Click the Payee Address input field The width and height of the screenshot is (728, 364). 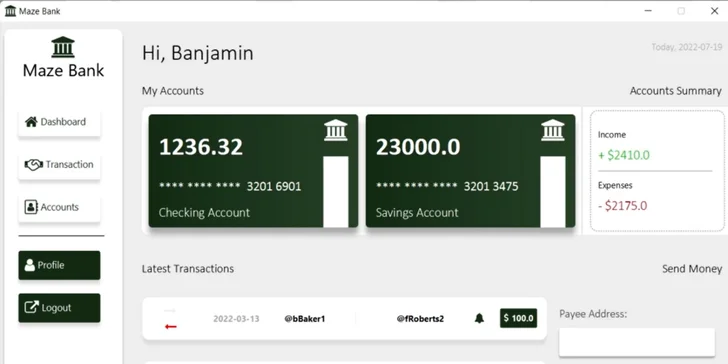tap(637, 342)
